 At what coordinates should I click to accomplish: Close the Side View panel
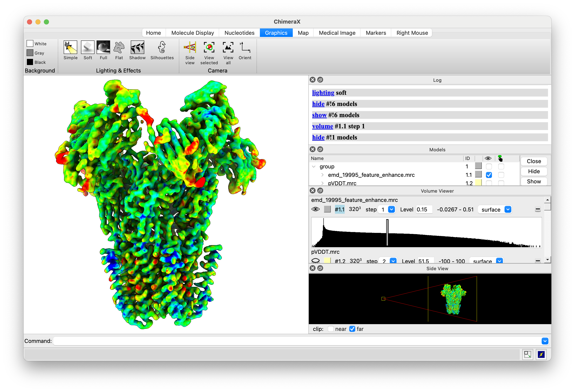coord(313,268)
